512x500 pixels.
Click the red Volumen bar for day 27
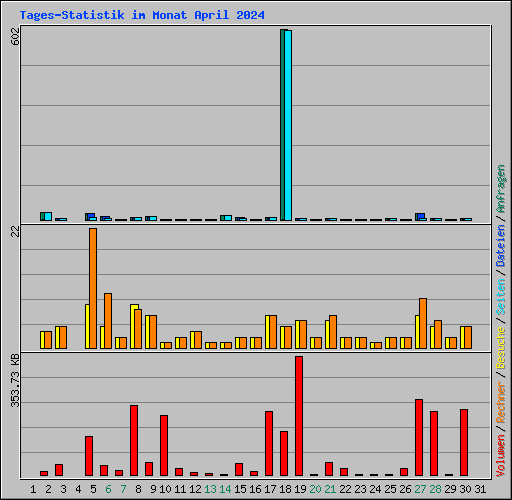click(419, 438)
